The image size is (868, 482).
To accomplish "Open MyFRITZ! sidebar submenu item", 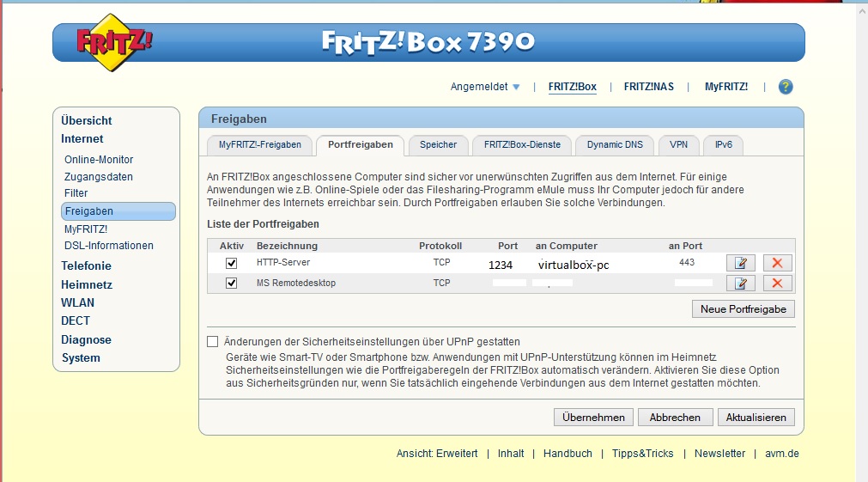I will pos(86,229).
